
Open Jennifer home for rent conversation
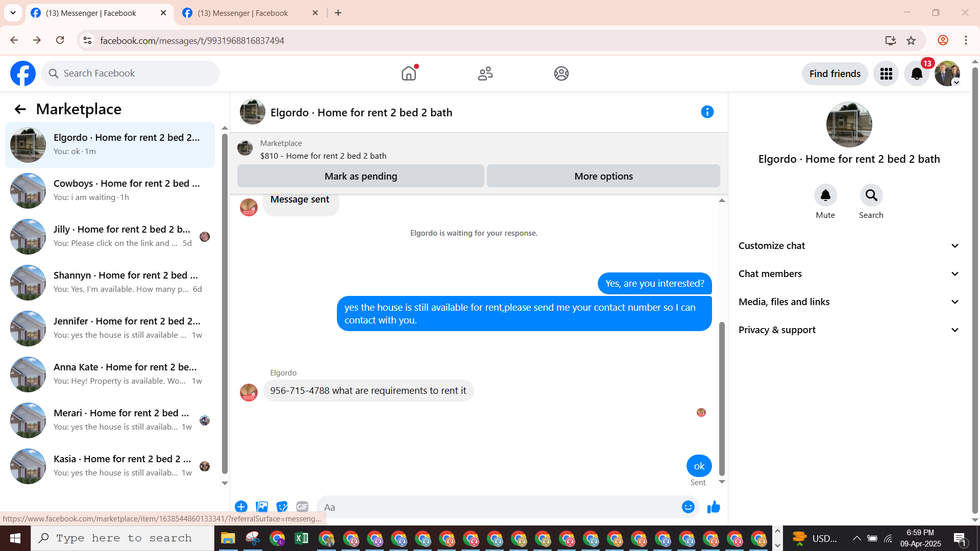[x=110, y=329]
